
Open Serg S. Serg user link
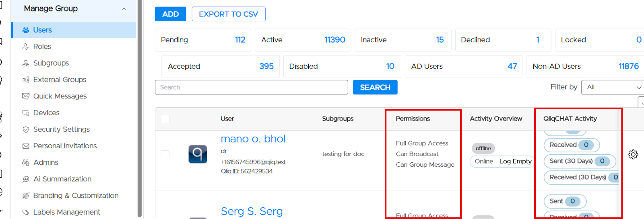coord(252,211)
